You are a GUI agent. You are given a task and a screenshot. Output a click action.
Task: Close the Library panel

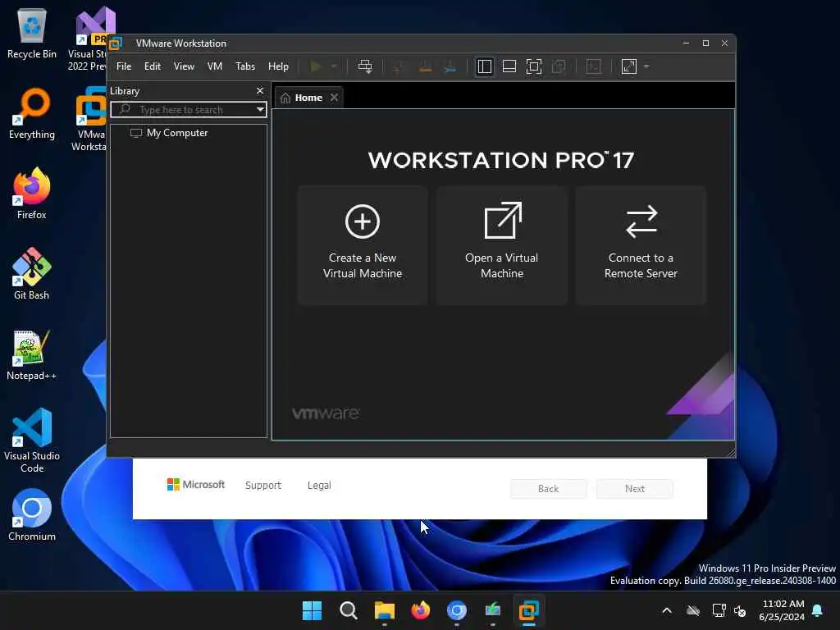pos(260,91)
